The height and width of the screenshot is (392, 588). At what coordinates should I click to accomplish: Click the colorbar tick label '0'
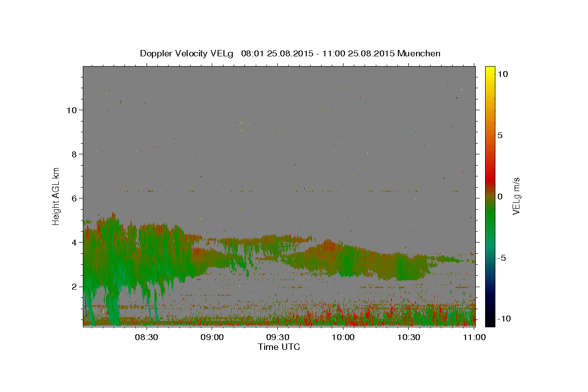[x=500, y=196]
